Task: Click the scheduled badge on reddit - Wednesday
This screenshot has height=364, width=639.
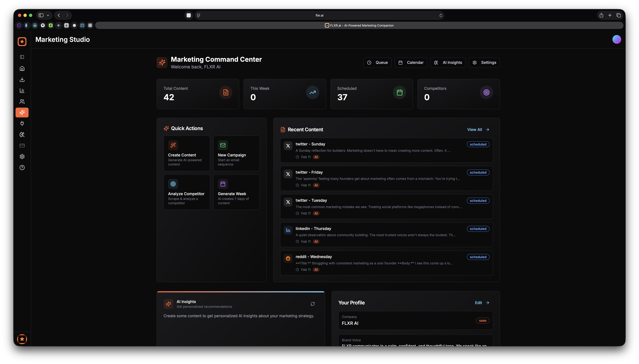Action: (x=478, y=257)
